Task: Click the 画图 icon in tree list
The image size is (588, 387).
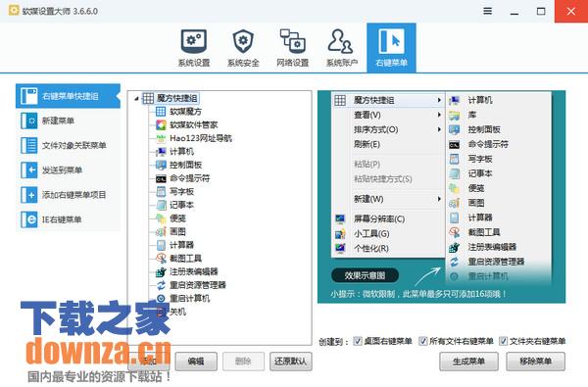Action: pos(161,232)
